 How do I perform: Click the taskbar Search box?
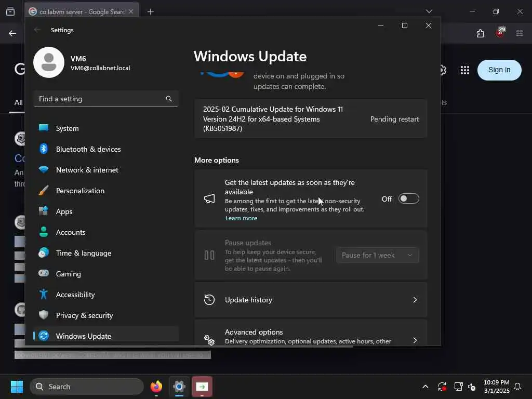(x=87, y=387)
